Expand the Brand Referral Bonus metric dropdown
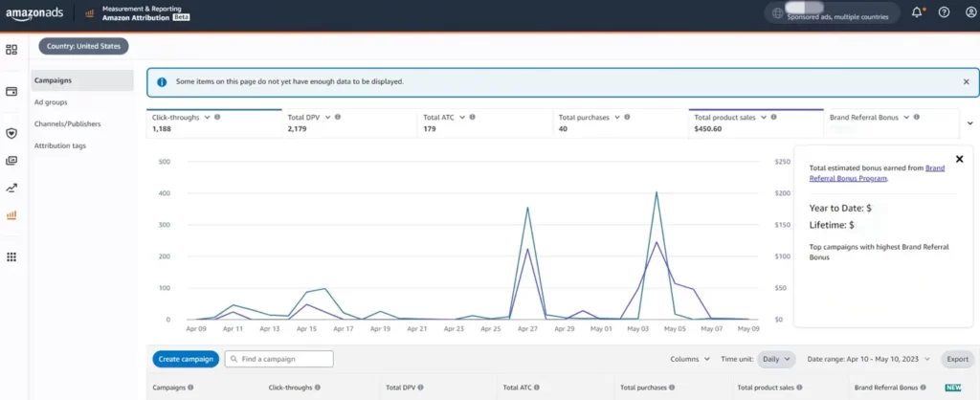Screen dimensions: 980x400 (905, 117)
